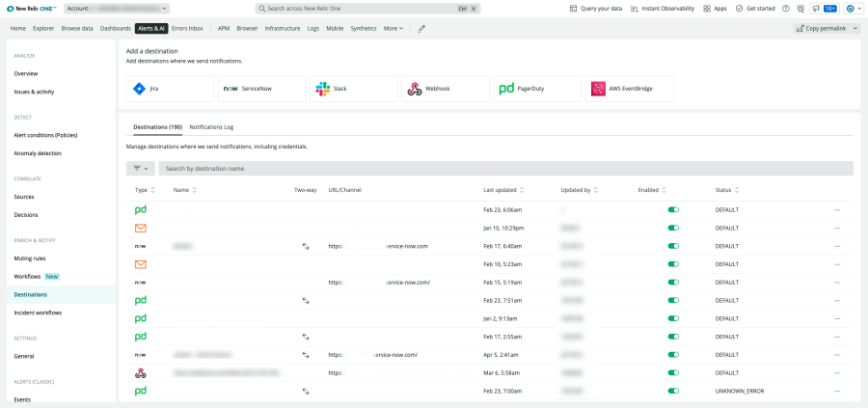
Task: Add a PagerDuty destination
Action: point(536,89)
